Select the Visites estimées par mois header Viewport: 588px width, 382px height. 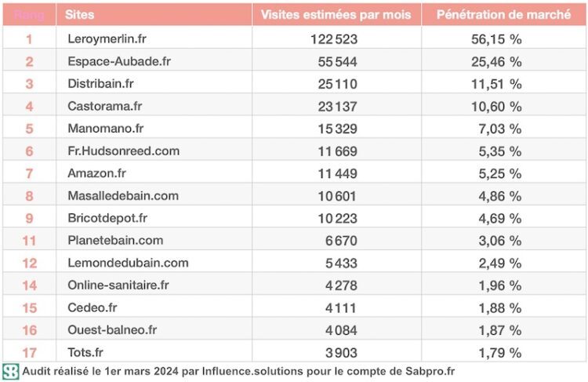pos(336,15)
